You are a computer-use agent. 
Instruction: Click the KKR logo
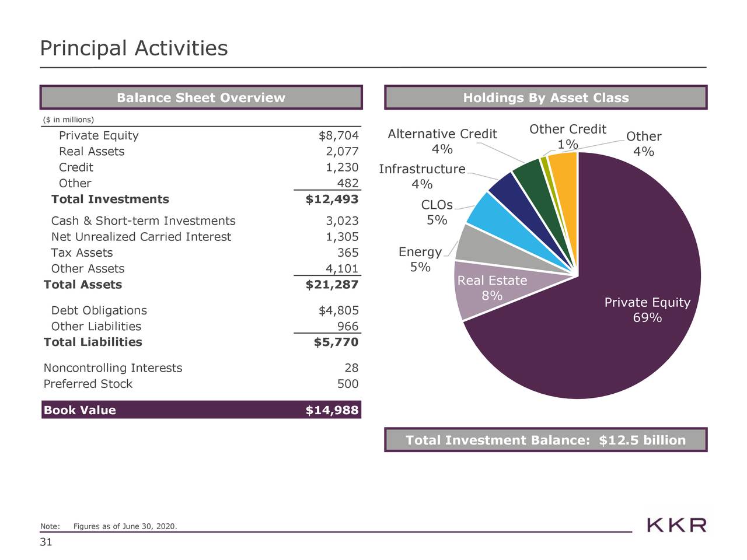pos(677,525)
